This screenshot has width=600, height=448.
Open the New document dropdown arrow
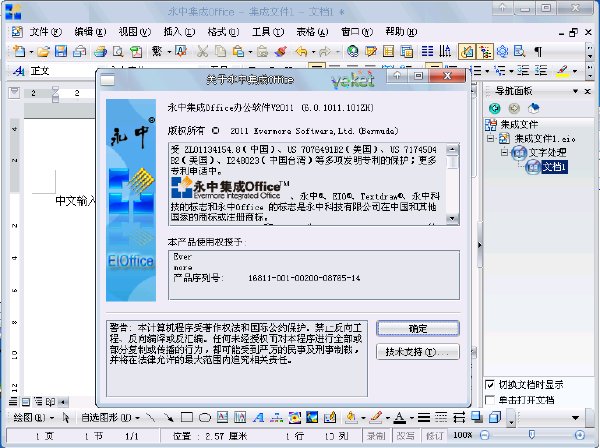click(x=31, y=52)
